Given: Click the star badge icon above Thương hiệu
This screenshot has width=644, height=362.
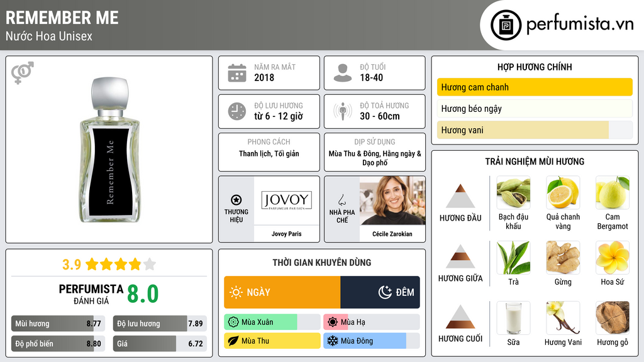Looking at the screenshot, I should (x=236, y=200).
